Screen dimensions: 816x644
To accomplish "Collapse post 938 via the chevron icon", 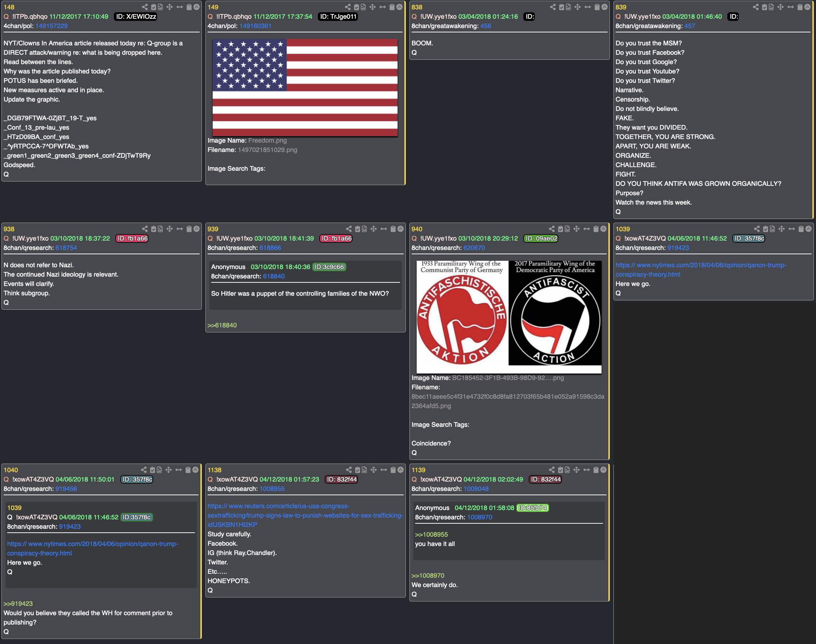I will coord(196,229).
